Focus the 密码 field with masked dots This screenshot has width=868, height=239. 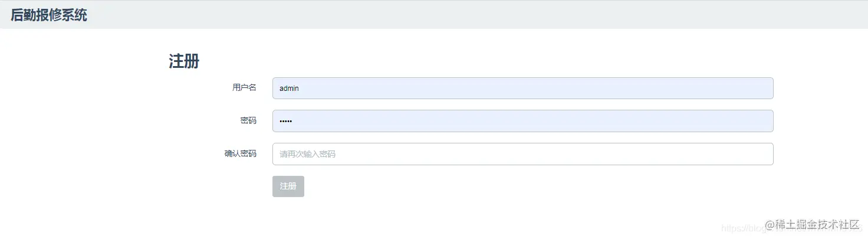click(x=522, y=121)
